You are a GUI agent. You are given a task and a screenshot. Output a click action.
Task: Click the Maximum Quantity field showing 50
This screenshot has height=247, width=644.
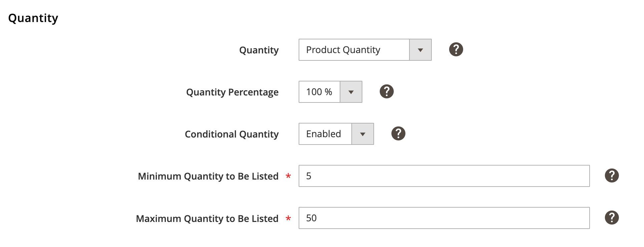click(444, 218)
